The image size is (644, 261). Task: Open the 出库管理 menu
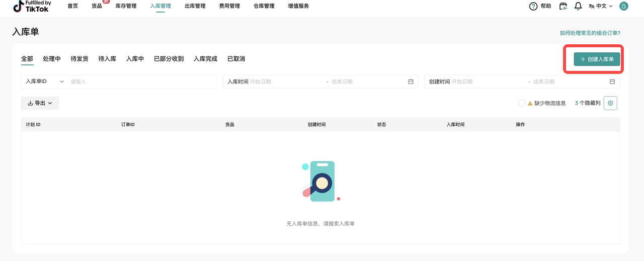pyautogui.click(x=195, y=6)
